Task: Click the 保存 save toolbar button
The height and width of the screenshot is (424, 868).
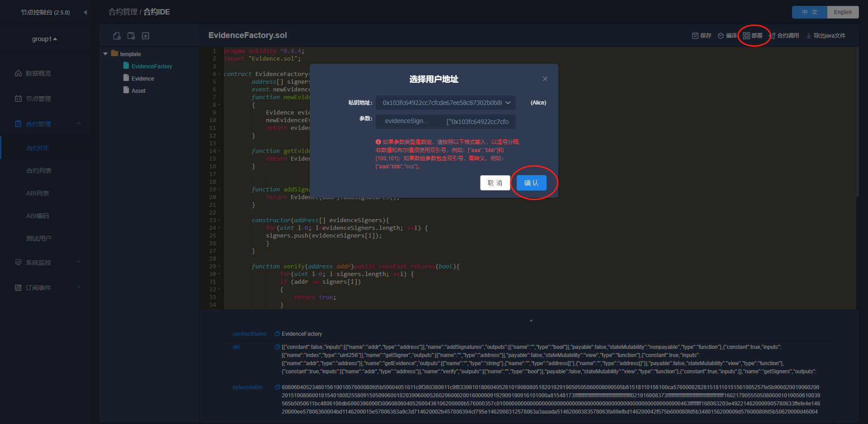Action: click(x=702, y=36)
